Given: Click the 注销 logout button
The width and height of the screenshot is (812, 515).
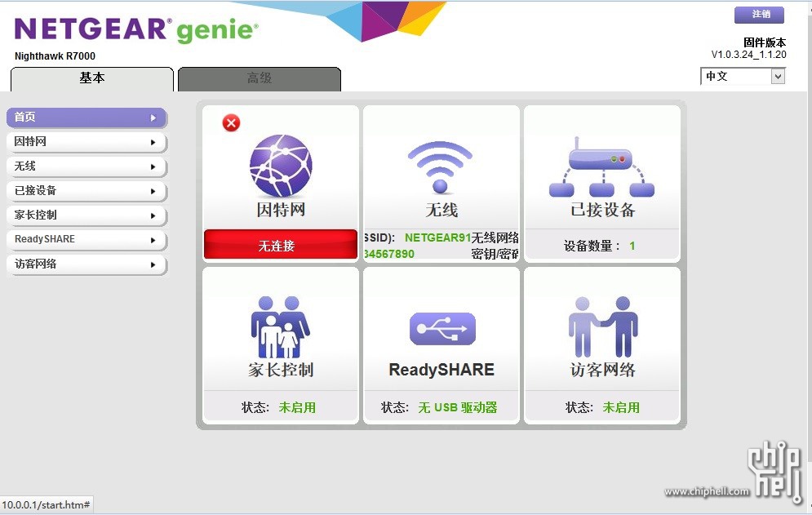Looking at the screenshot, I should (759, 15).
